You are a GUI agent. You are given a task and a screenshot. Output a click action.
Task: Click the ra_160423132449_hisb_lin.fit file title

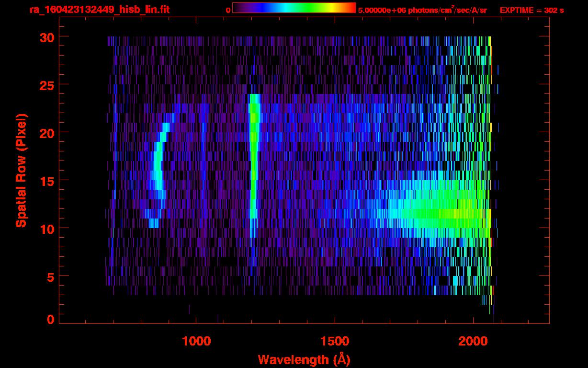pyautogui.click(x=99, y=10)
